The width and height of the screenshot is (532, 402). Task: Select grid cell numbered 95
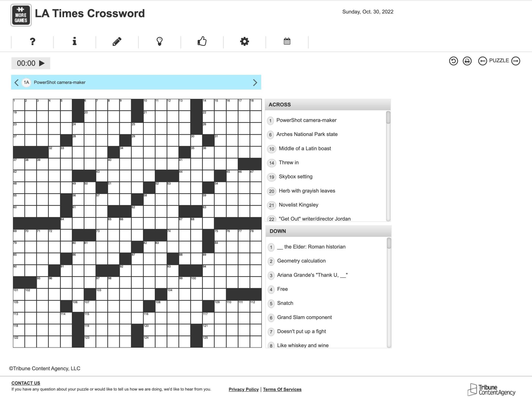pos(43,282)
